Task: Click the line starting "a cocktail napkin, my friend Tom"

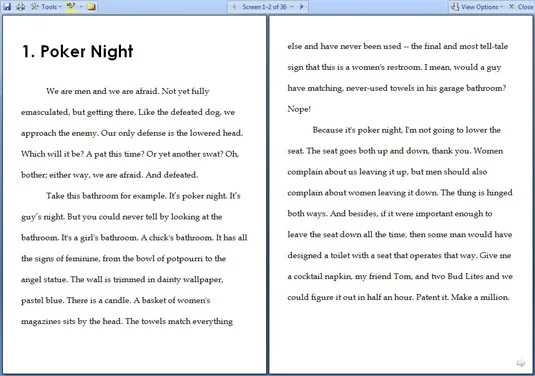Action: 400,276
